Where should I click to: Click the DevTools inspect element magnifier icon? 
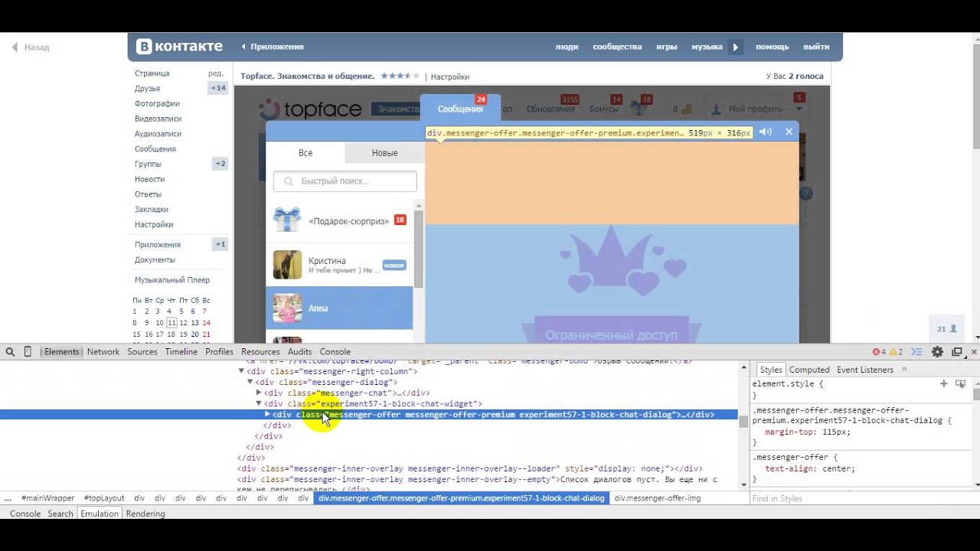coord(10,352)
